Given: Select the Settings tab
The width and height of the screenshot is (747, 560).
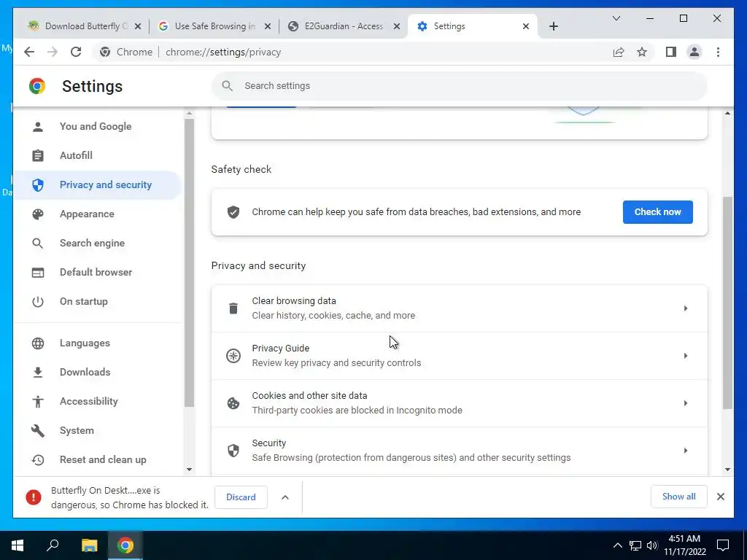Looking at the screenshot, I should tap(473, 26).
